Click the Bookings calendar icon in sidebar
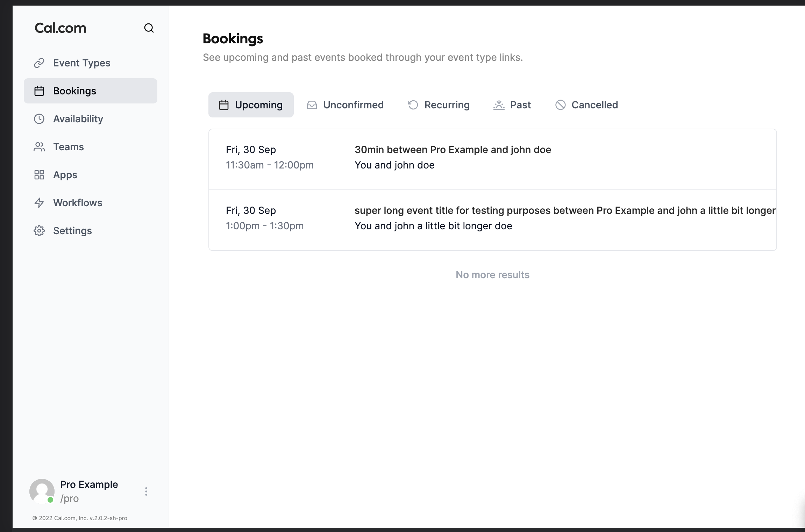The width and height of the screenshot is (805, 532). 39,91
